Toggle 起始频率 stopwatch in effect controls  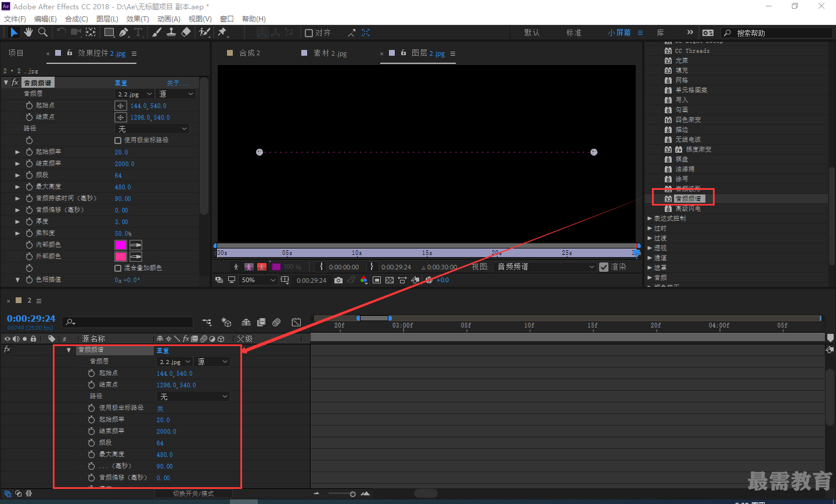[29, 152]
